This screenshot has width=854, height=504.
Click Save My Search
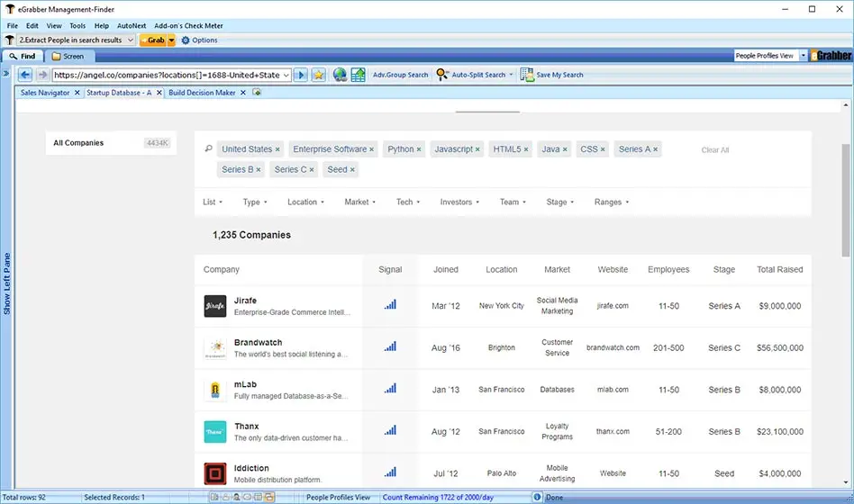[x=551, y=75]
